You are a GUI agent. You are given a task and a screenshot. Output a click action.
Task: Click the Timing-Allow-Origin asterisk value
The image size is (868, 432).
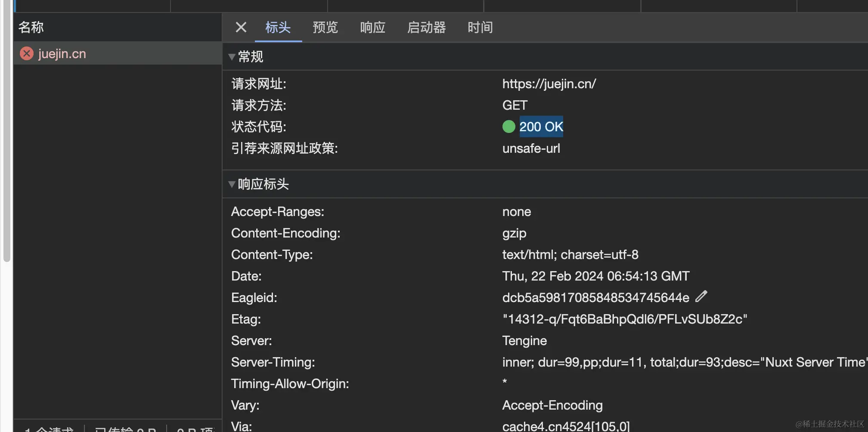(505, 382)
